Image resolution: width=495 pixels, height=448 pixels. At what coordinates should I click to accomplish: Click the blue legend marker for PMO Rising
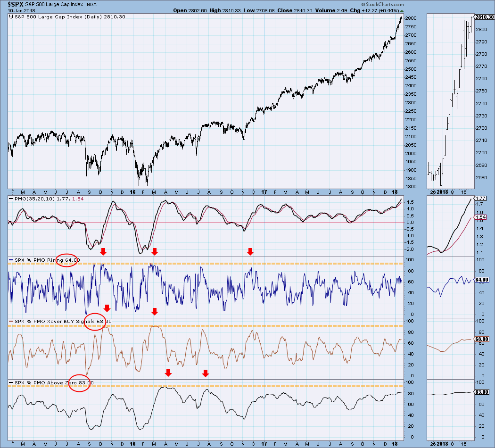pos(11,260)
